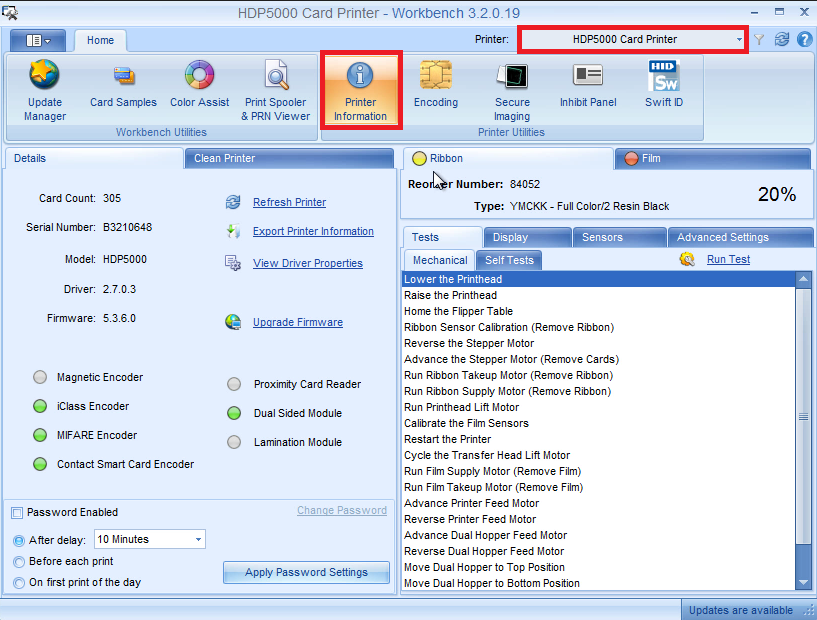Select Calibrate the Film Sensors test
The height and width of the screenshot is (620, 817).
(x=599, y=423)
